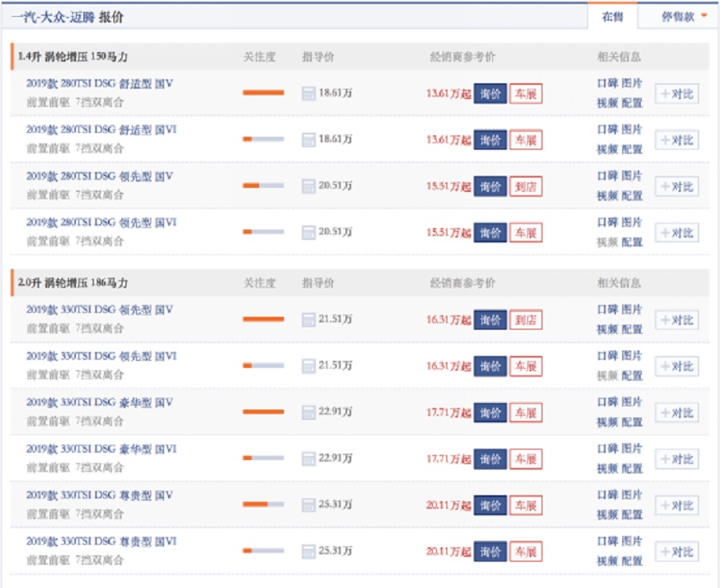Click 询价 for 280TSI 领先型 国VI
Viewport: 720px width, 588px height.
pos(490,233)
